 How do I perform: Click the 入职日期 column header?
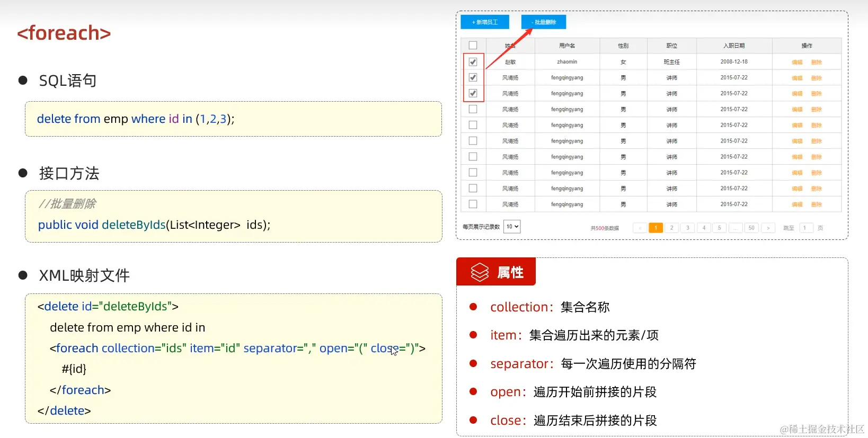pos(734,46)
